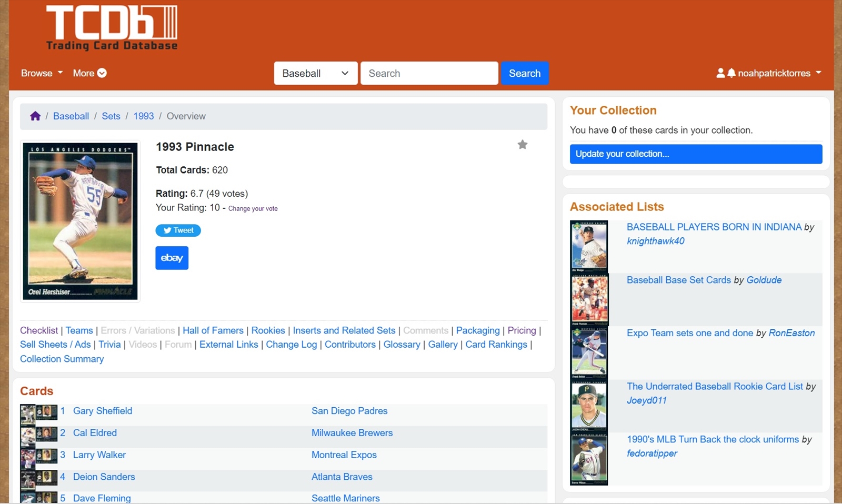
Task: Open Goldude user profile link
Action: coord(764,280)
